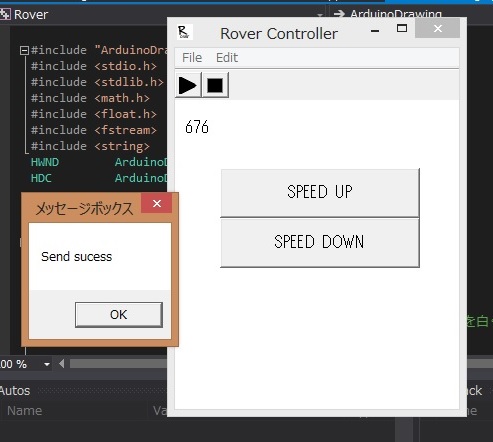Click the #include <stdlib.h> line in editor
Screen dimensions: 493x442
(x=97, y=82)
